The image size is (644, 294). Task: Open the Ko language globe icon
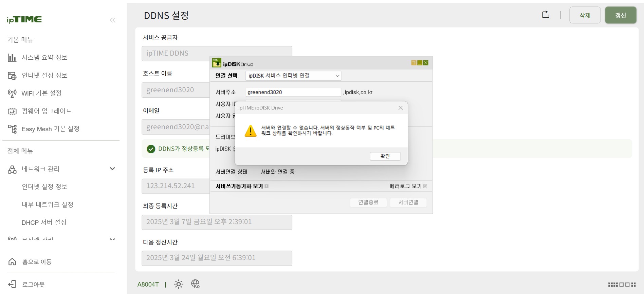pos(196,284)
